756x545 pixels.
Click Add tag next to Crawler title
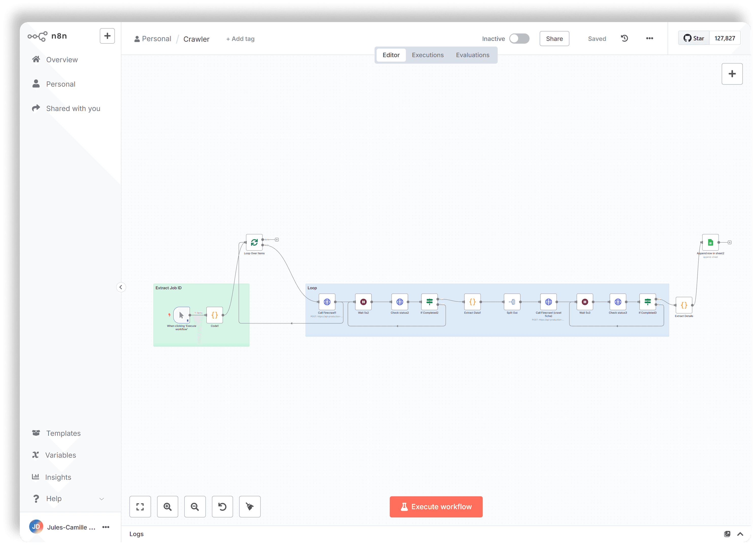click(240, 39)
